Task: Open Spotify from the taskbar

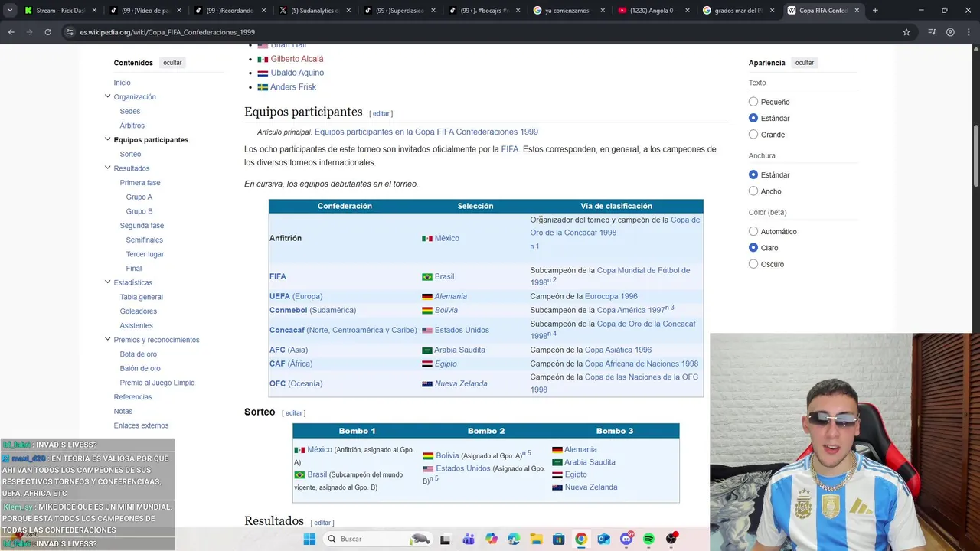Action: (x=648, y=539)
